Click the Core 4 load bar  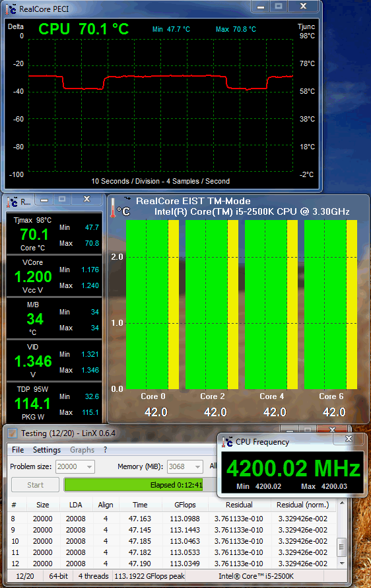pyautogui.click(x=271, y=305)
